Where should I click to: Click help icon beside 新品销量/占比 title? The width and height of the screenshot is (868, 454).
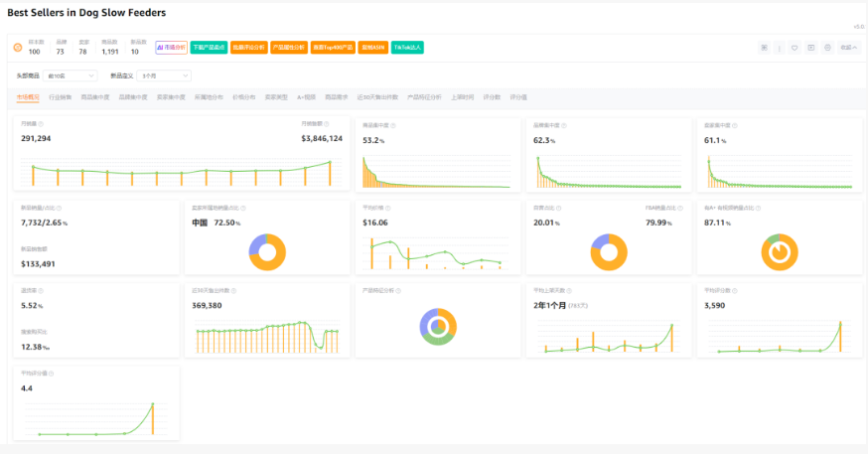pos(59,209)
